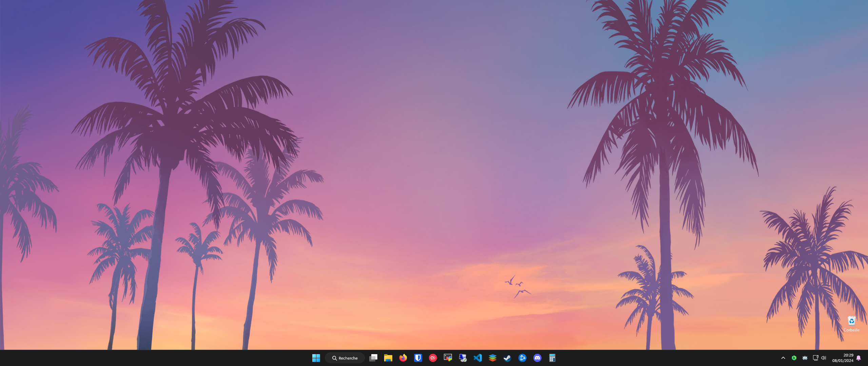Open the remote desktop monitor icon

click(x=463, y=358)
